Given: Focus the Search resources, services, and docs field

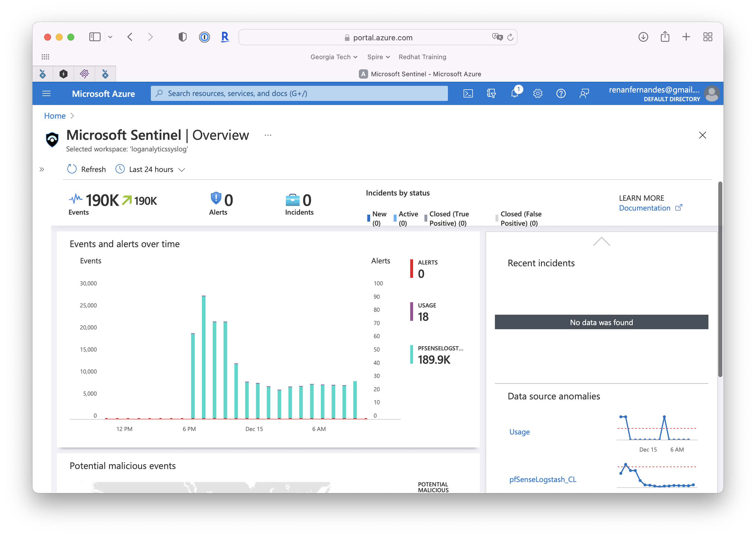Looking at the screenshot, I should click(299, 93).
